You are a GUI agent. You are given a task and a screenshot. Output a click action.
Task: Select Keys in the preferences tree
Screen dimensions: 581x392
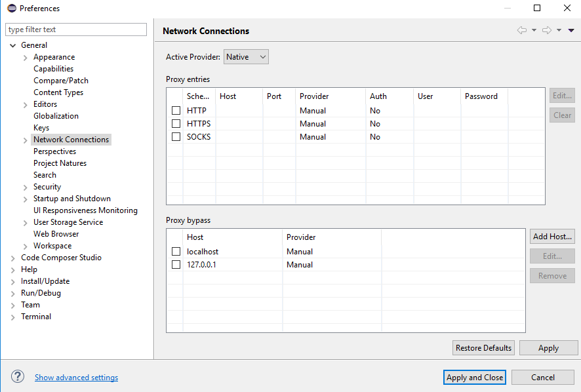[41, 128]
